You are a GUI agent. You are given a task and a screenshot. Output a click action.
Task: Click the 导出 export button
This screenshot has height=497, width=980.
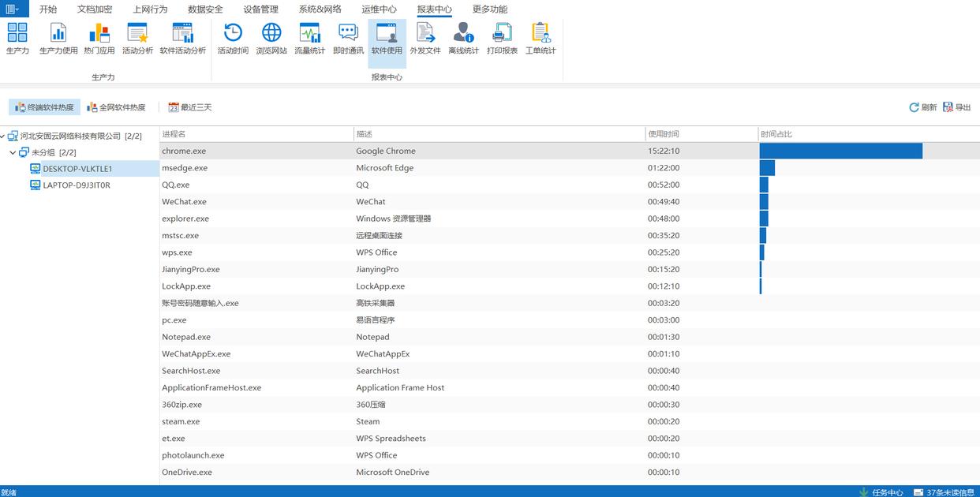pyautogui.click(x=956, y=107)
